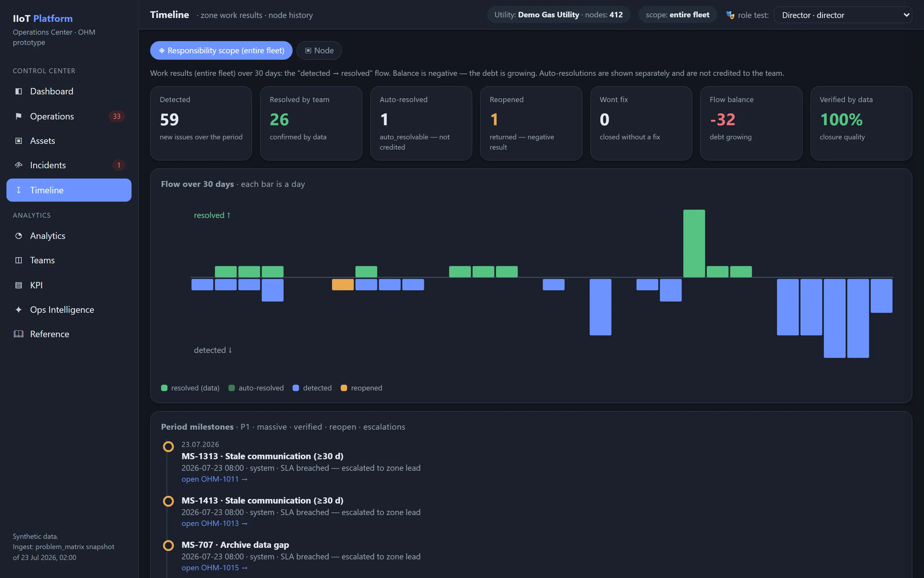Image resolution: width=924 pixels, height=578 pixels.
Task: Go to Assets in sidebar
Action: (69, 141)
